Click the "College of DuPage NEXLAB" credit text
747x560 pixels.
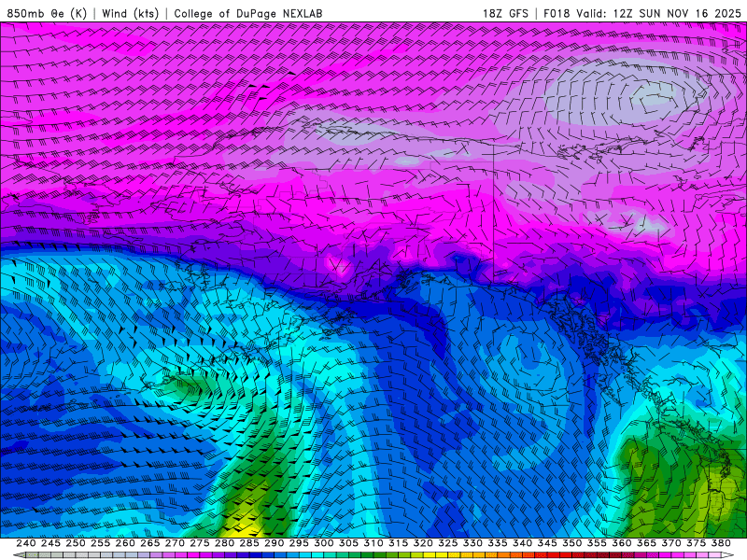tap(248, 13)
